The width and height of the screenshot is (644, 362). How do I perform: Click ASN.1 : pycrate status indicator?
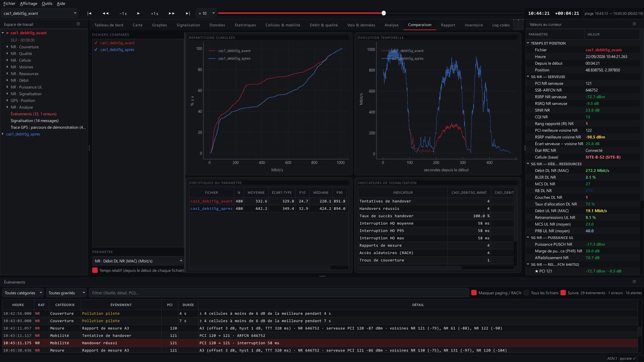pyautogui.click(x=622, y=358)
